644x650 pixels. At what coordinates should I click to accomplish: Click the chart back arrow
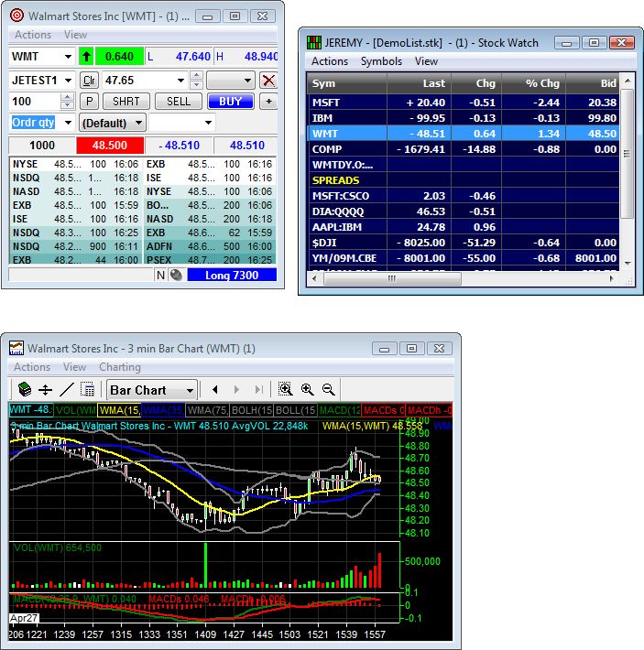(x=214, y=389)
